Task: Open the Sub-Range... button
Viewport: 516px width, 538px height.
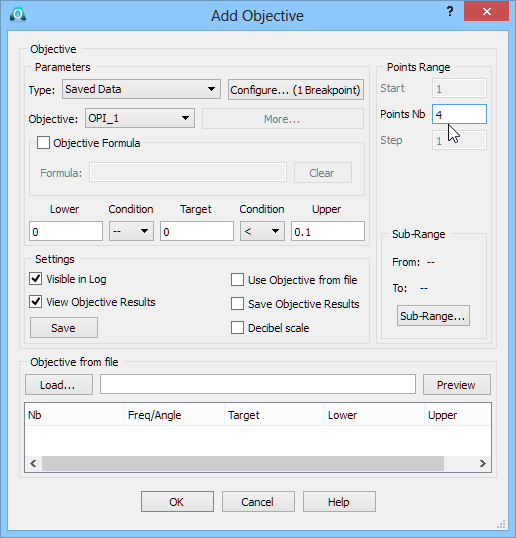Action: pyautogui.click(x=433, y=316)
